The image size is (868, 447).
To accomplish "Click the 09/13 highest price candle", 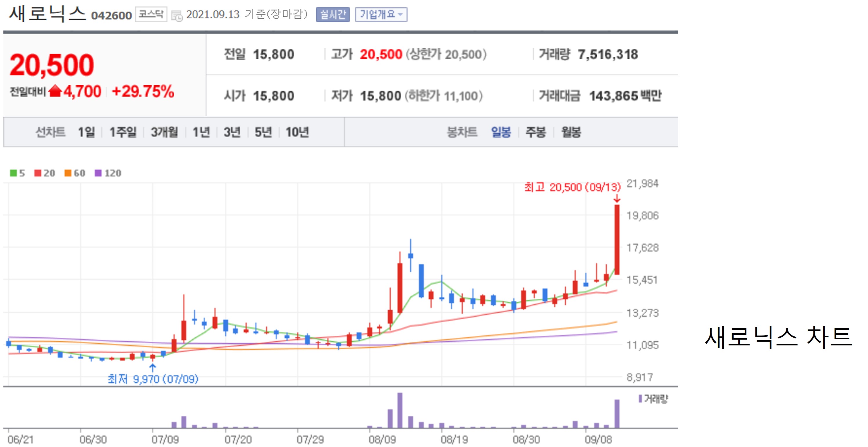I will [x=617, y=239].
